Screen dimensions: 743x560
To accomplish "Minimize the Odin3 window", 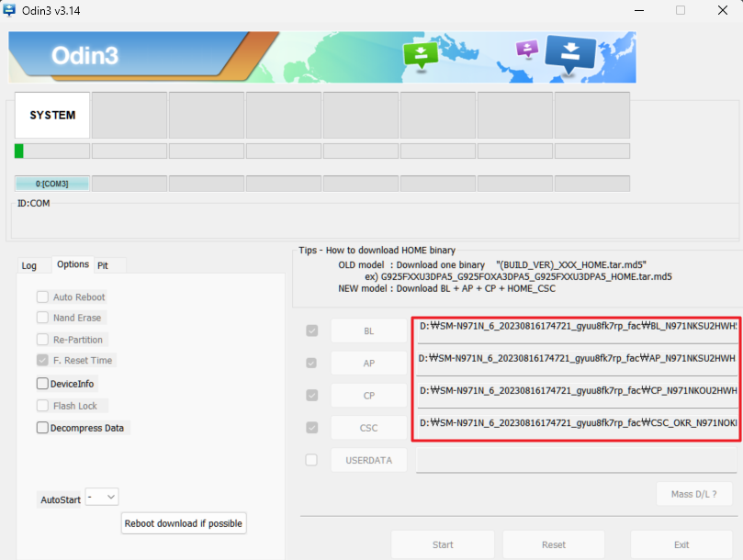I will click(638, 10).
